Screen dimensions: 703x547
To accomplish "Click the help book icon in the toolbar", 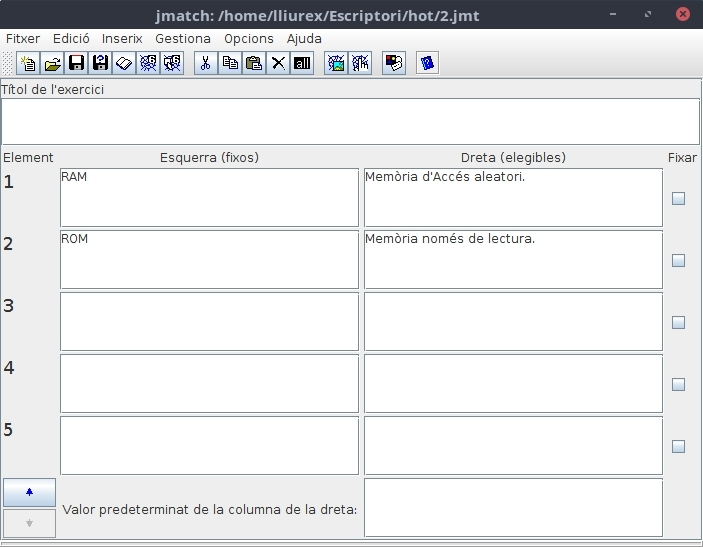I will (x=427, y=63).
